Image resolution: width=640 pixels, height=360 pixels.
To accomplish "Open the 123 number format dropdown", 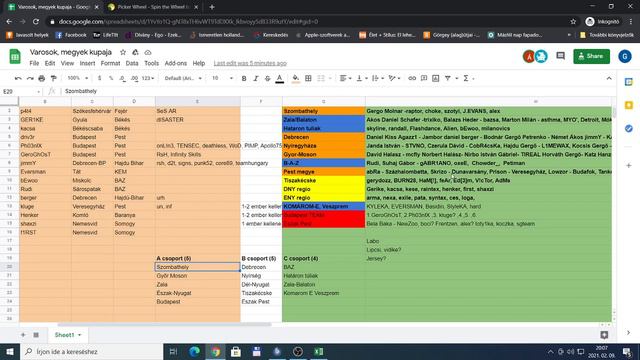I will (148, 78).
